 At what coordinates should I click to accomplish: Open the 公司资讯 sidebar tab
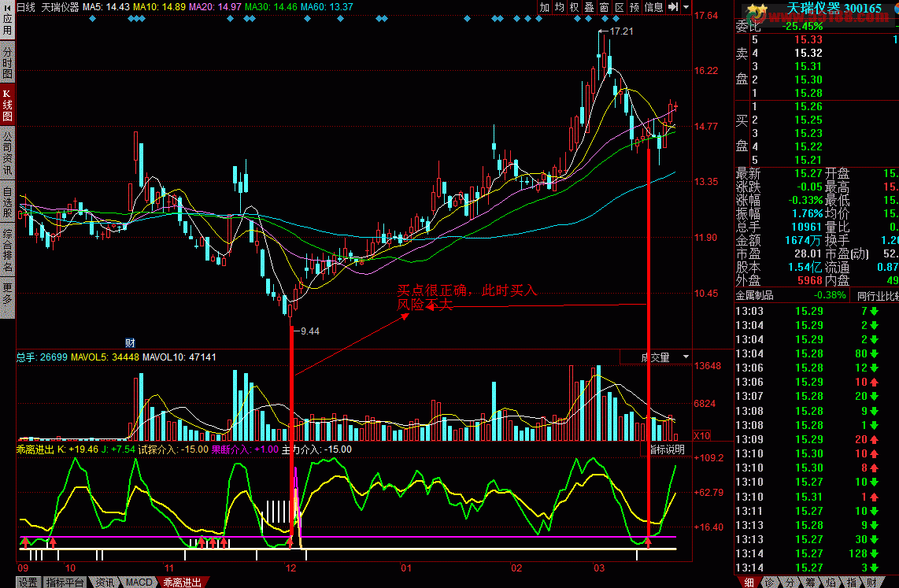point(7,153)
